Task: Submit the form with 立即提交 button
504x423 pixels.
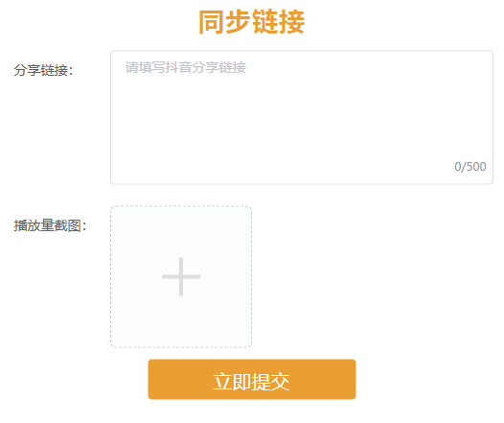Action: pyautogui.click(x=252, y=379)
